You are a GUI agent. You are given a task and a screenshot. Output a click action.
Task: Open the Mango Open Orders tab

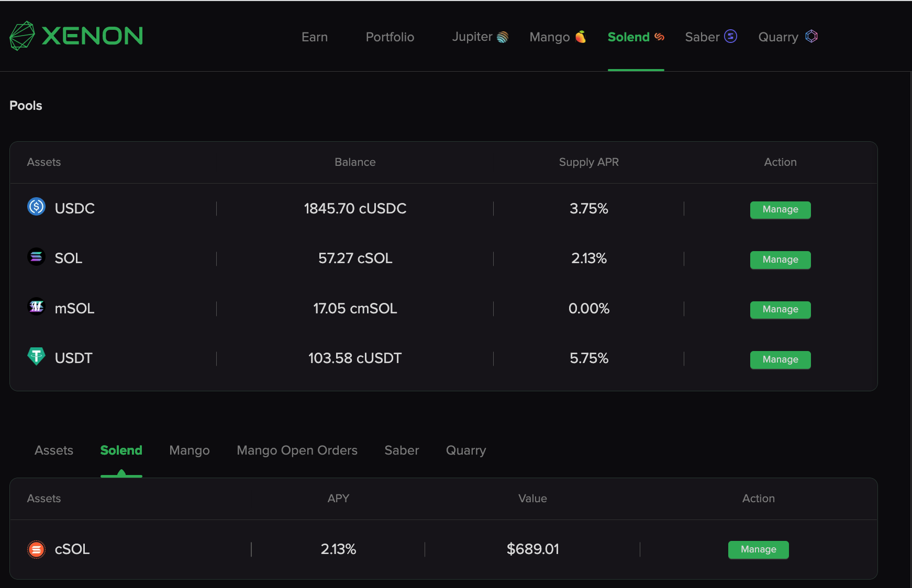(297, 450)
